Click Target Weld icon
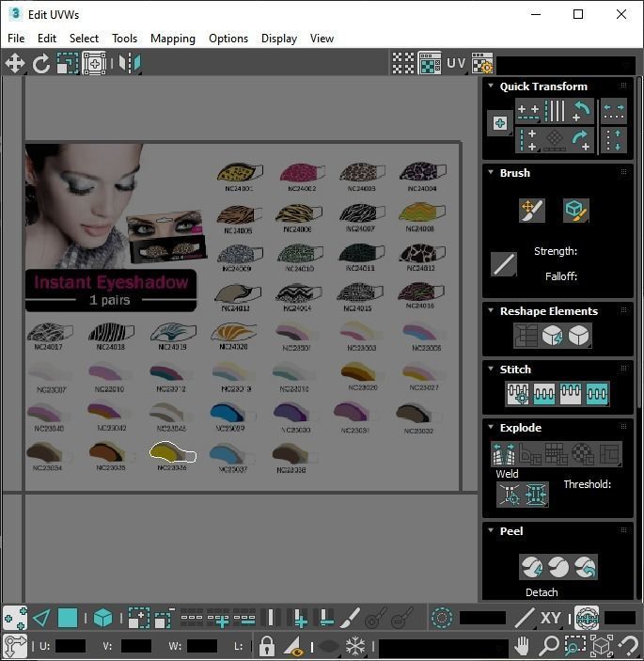The height and width of the screenshot is (661, 644). [x=510, y=494]
